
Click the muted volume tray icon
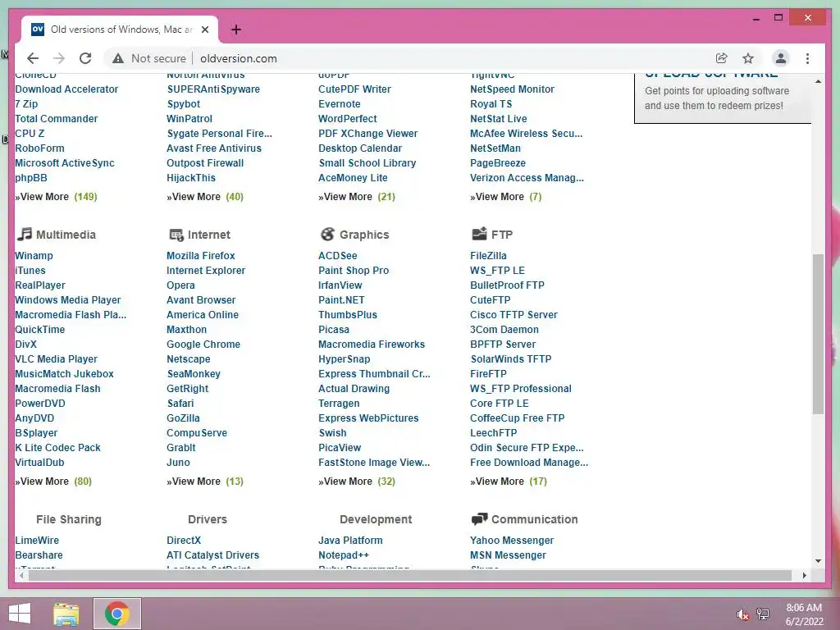[x=742, y=614]
